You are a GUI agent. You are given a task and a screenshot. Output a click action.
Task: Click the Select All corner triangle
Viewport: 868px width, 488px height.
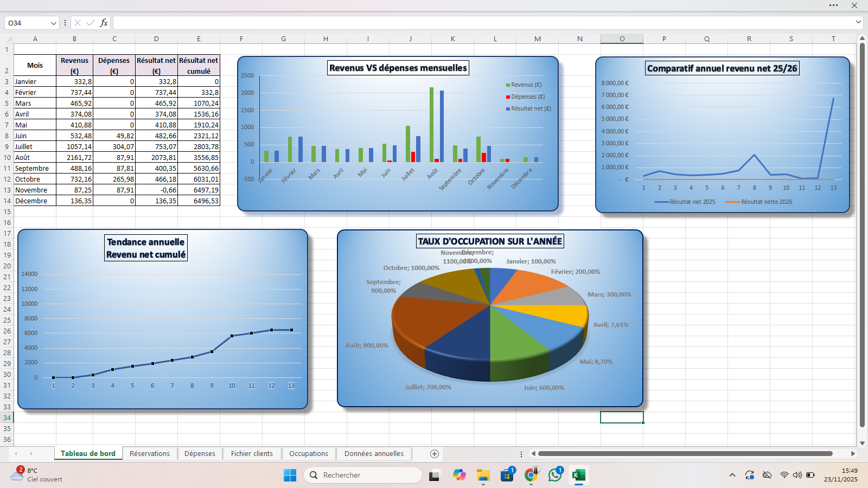[9, 39]
